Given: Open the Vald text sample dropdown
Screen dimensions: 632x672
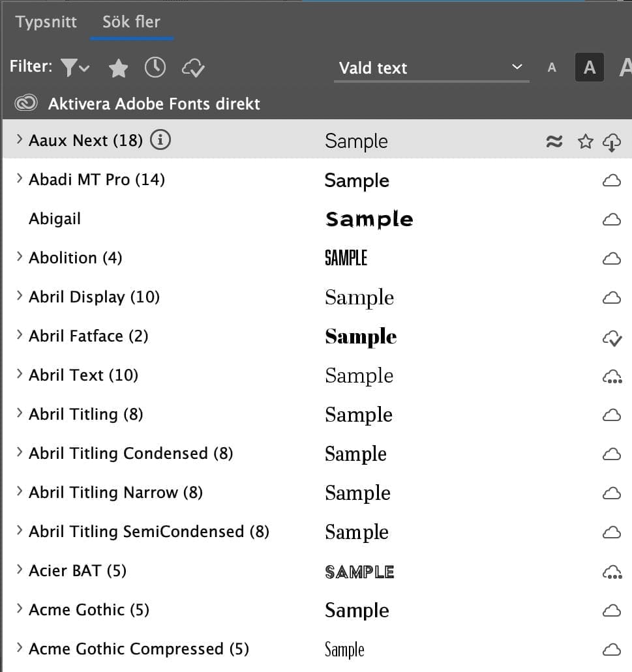Looking at the screenshot, I should (x=431, y=68).
